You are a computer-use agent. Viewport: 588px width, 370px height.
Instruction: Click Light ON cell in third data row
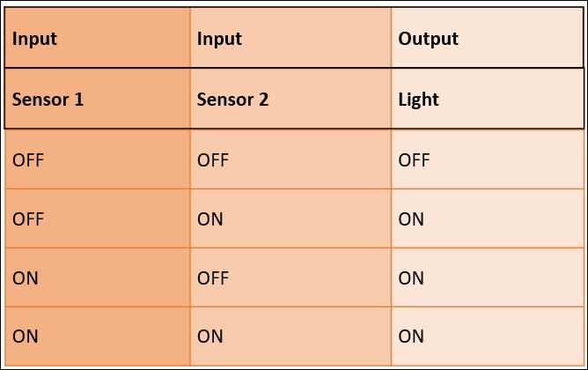487,277
